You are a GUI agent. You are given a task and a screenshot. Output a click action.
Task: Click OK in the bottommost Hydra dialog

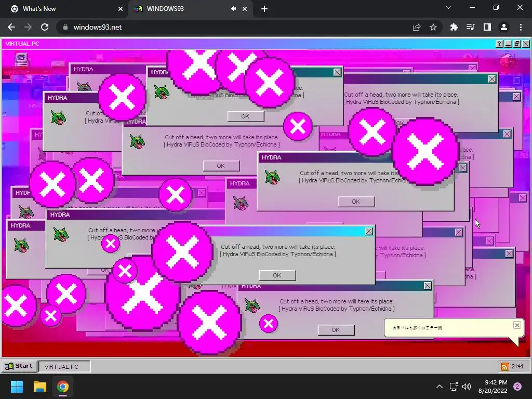pyautogui.click(x=336, y=330)
